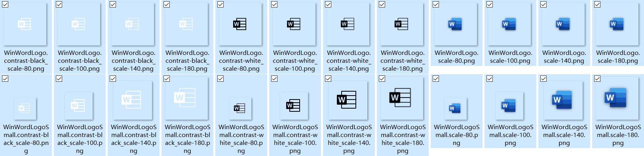Click the file name WinWordLogo.contrast-white_scale-140.png
Image resolution: width=644 pixels, height=156 pixels.
coord(349,60)
